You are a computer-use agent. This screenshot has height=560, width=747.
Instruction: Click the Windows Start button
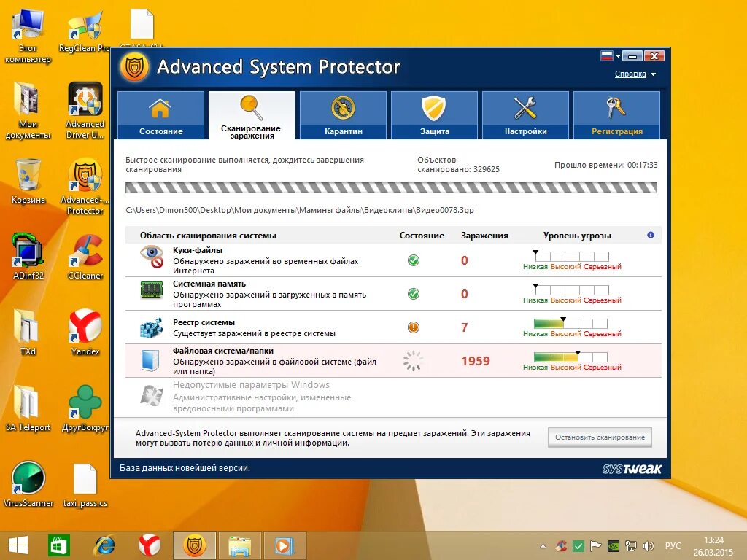18,545
